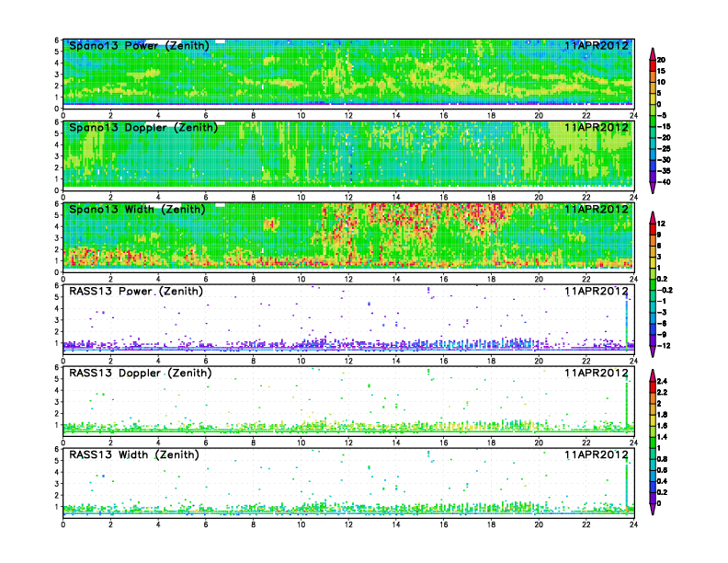Click the '-40' label on the top color scale

click(664, 182)
